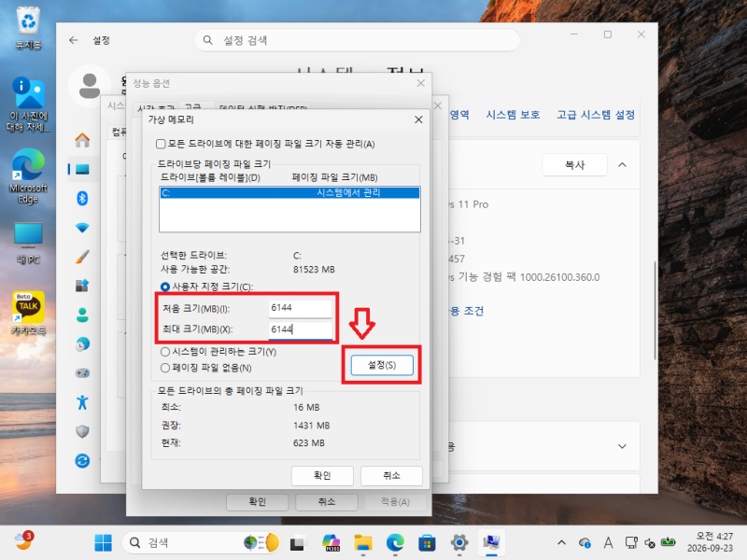747x560 pixels.
Task: Open File Explorer from the taskbar
Action: [363, 543]
